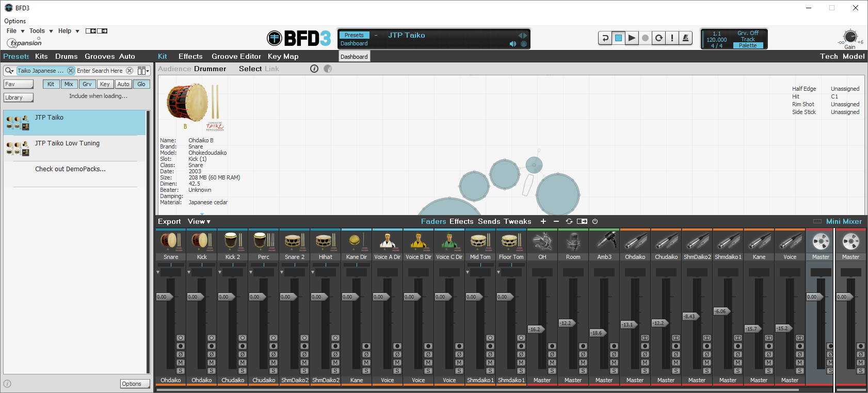Click the mixer Export button

[169, 221]
